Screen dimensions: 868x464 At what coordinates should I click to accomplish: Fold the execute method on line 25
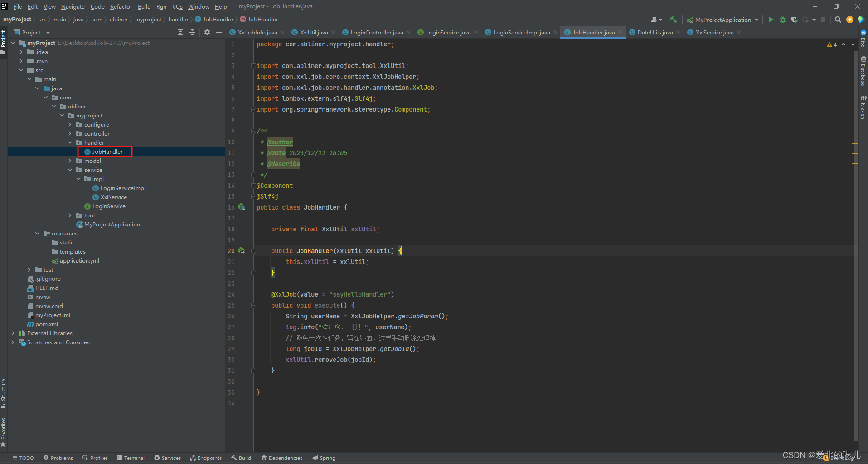coord(253,305)
